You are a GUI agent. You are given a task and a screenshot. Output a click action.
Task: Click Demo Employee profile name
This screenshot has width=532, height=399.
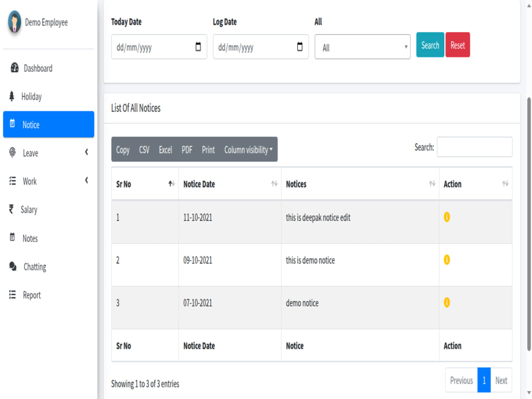pos(46,22)
